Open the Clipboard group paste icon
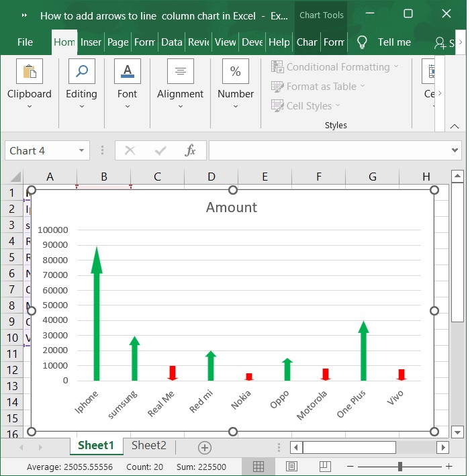The height and width of the screenshot is (476, 470). 30,71
